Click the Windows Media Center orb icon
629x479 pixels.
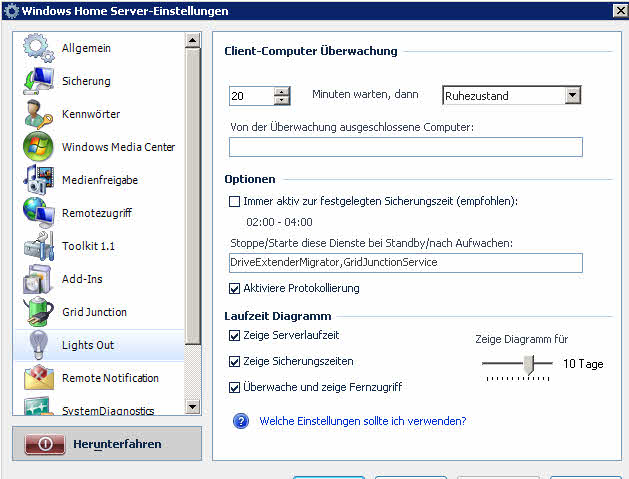click(39, 147)
